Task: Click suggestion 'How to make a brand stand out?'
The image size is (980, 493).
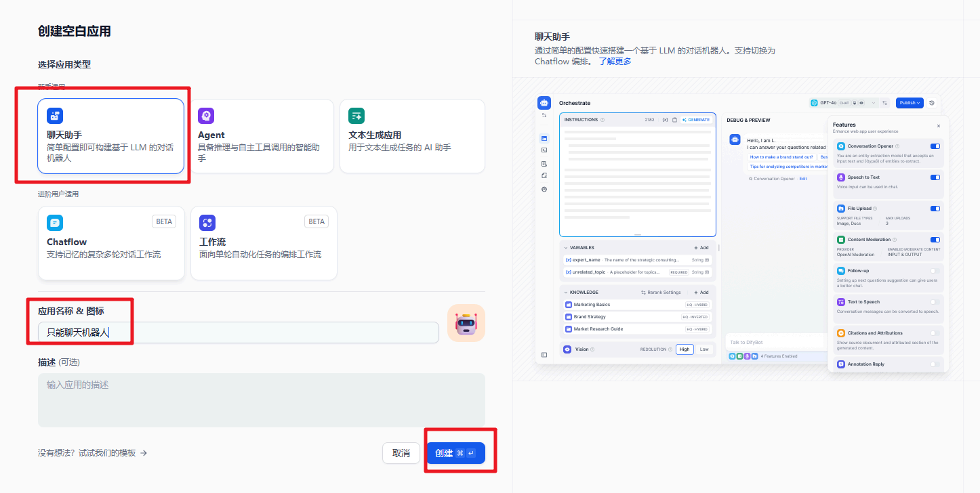Action: 781,157
